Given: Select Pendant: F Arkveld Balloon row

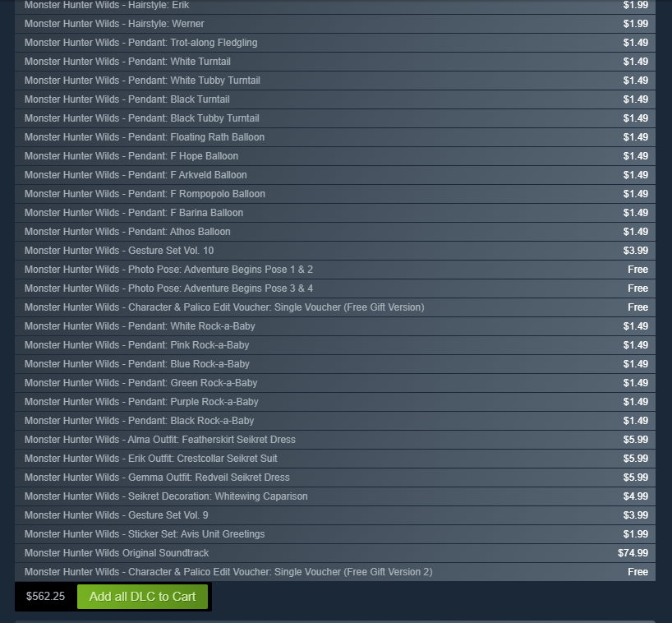Looking at the screenshot, I should tap(335, 175).
